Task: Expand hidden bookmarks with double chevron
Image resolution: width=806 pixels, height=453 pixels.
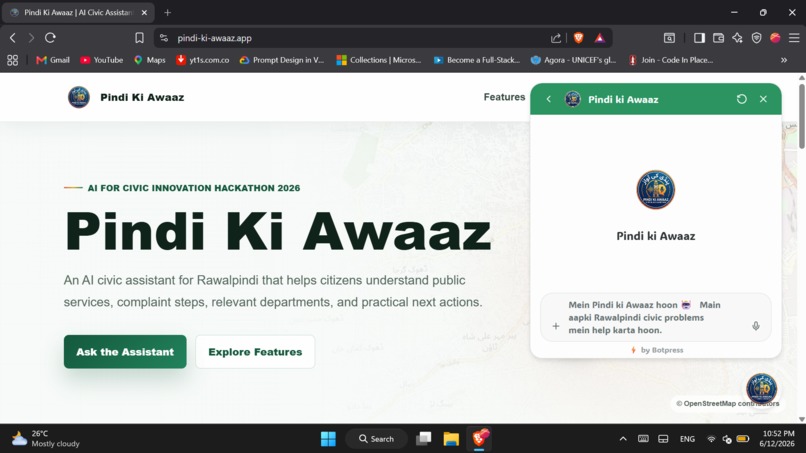Action: pos(784,60)
